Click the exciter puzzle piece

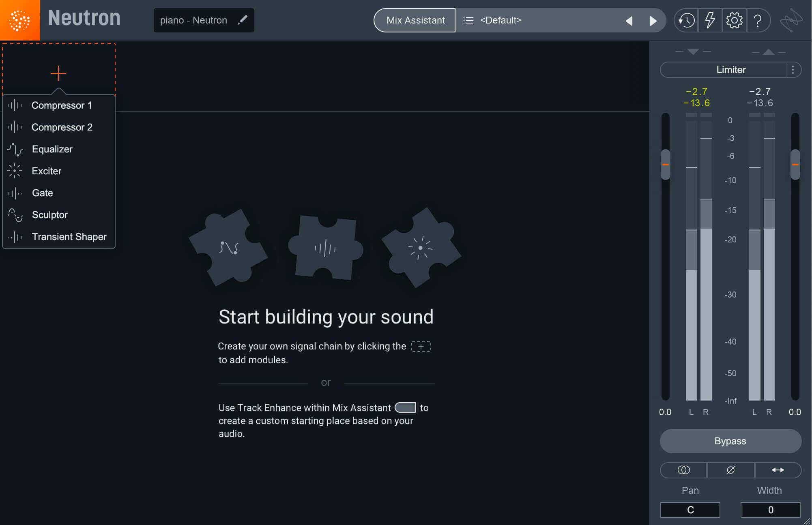pyautogui.click(x=421, y=248)
